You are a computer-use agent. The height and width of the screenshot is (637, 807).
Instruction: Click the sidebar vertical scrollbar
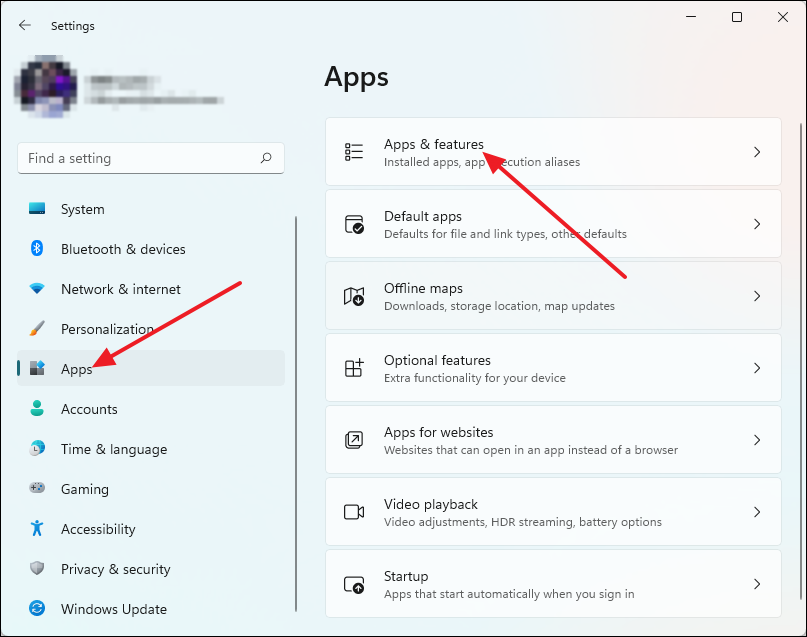click(x=296, y=414)
